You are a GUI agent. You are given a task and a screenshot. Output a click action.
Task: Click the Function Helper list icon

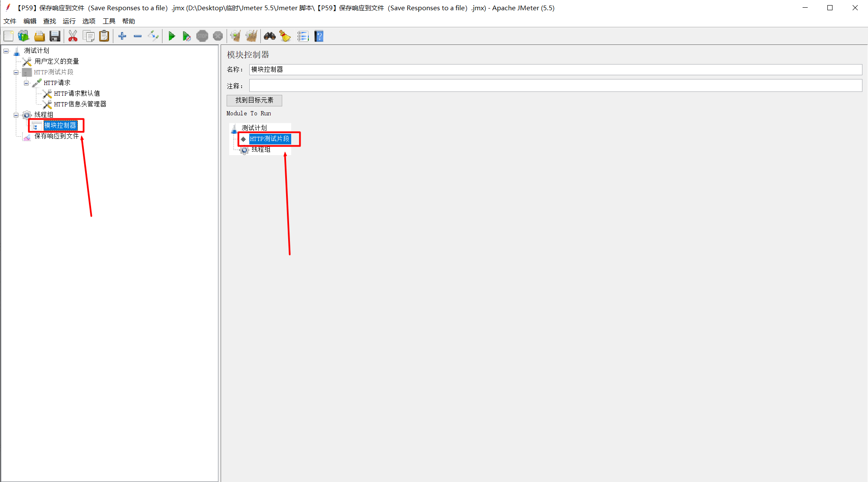click(303, 36)
